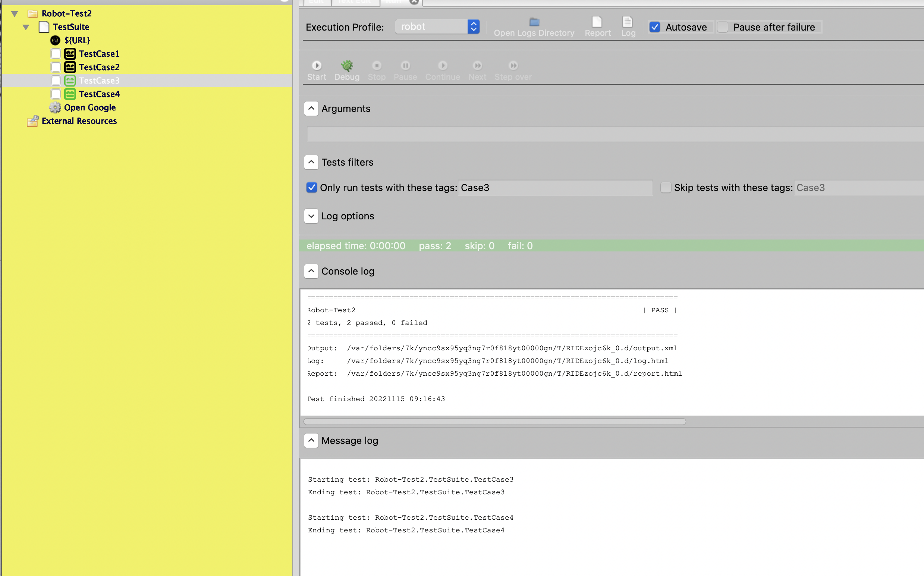Click the Step over button
The width and height of the screenshot is (924, 576).
pos(513,71)
